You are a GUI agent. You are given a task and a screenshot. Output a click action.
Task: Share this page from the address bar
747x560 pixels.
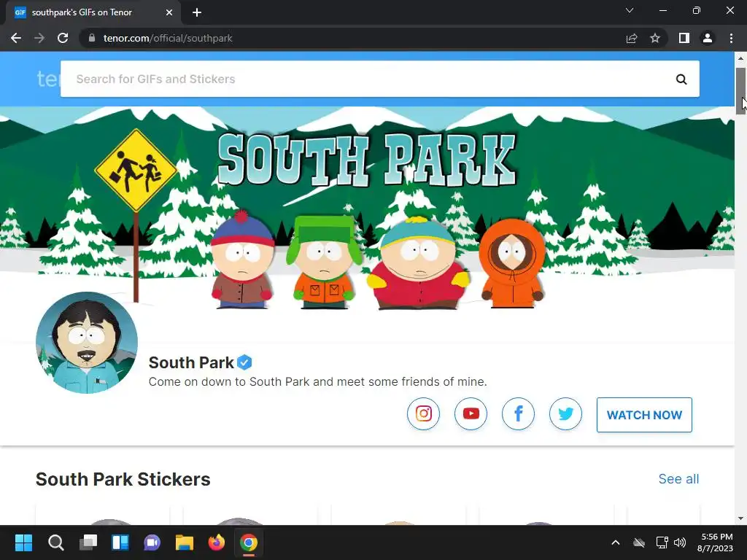click(x=632, y=38)
